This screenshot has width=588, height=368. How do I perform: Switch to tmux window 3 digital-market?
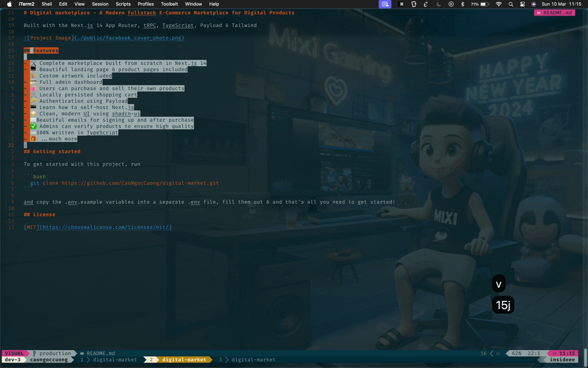pos(247,360)
